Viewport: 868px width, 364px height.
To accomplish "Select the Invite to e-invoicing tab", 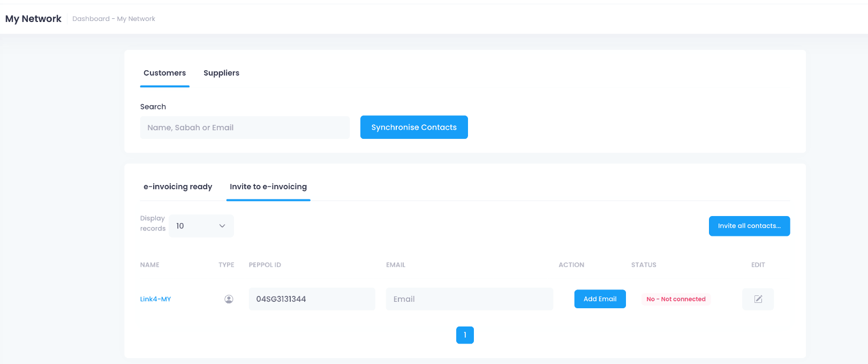I will 268,187.
